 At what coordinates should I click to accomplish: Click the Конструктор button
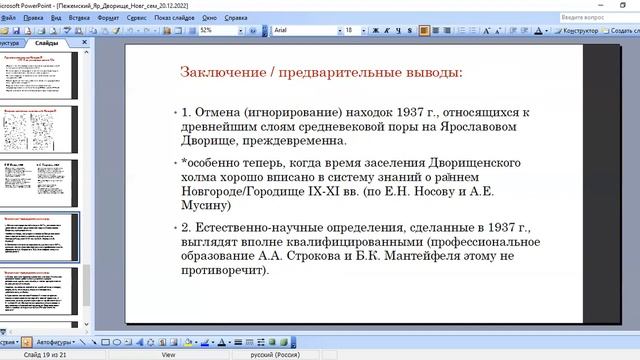point(576,31)
